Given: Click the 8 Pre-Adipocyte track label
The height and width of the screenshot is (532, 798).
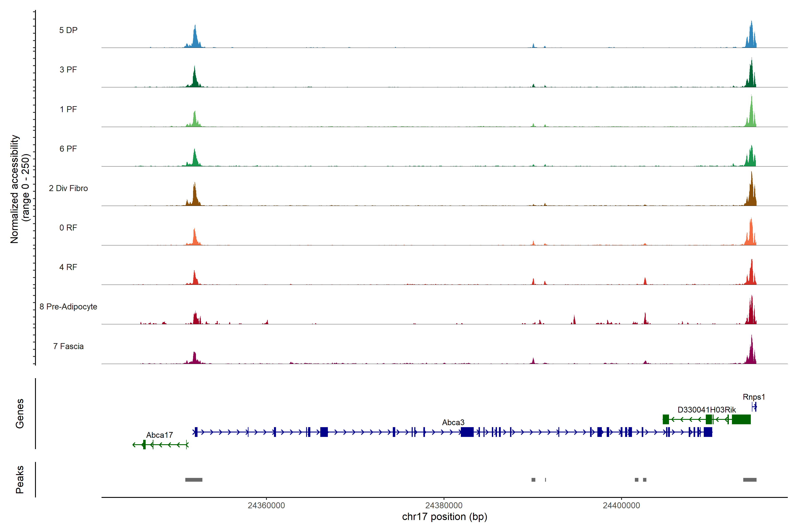Looking at the screenshot, I should (x=68, y=307).
